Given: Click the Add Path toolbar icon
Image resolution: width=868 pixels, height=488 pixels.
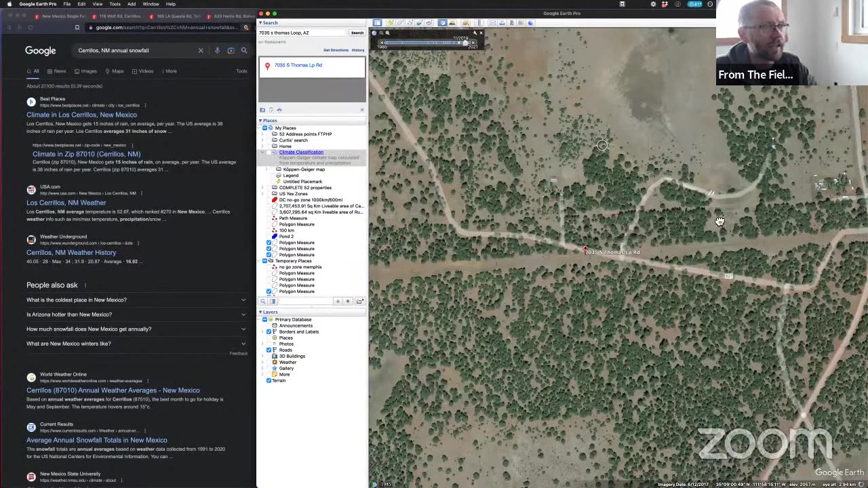Looking at the screenshot, I should coord(410,23).
